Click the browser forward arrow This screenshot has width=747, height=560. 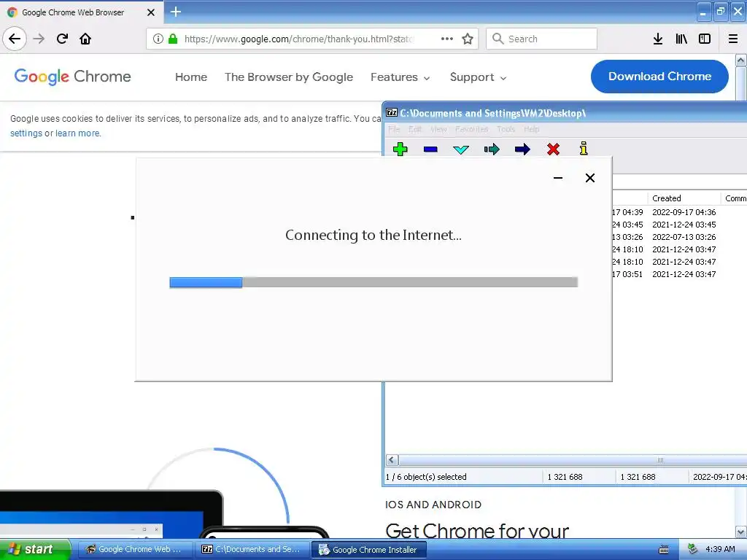point(39,39)
